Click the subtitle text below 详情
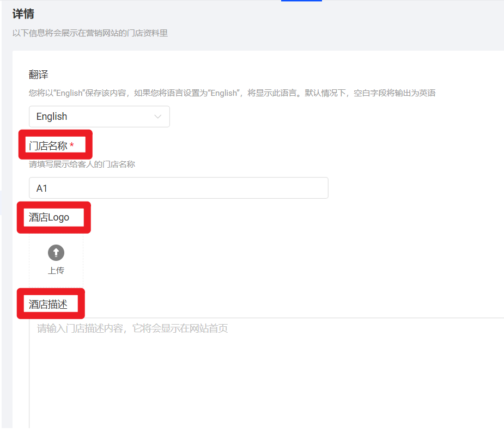Image resolution: width=504 pixels, height=433 pixels. (x=90, y=33)
